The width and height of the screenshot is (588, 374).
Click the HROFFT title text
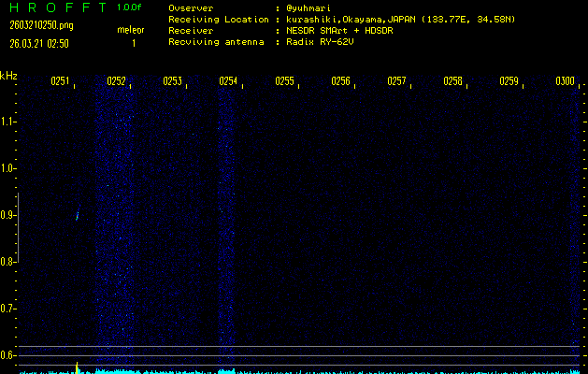pyautogui.click(x=59, y=7)
